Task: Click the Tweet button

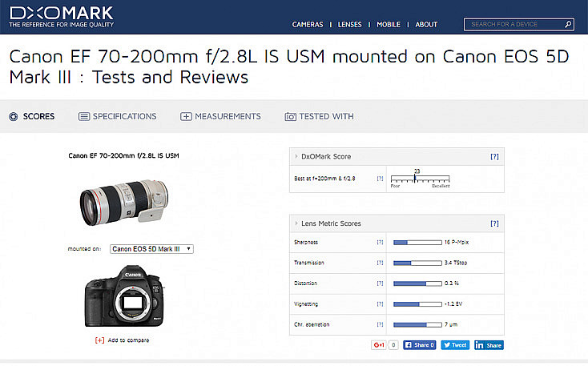Action: click(x=455, y=345)
